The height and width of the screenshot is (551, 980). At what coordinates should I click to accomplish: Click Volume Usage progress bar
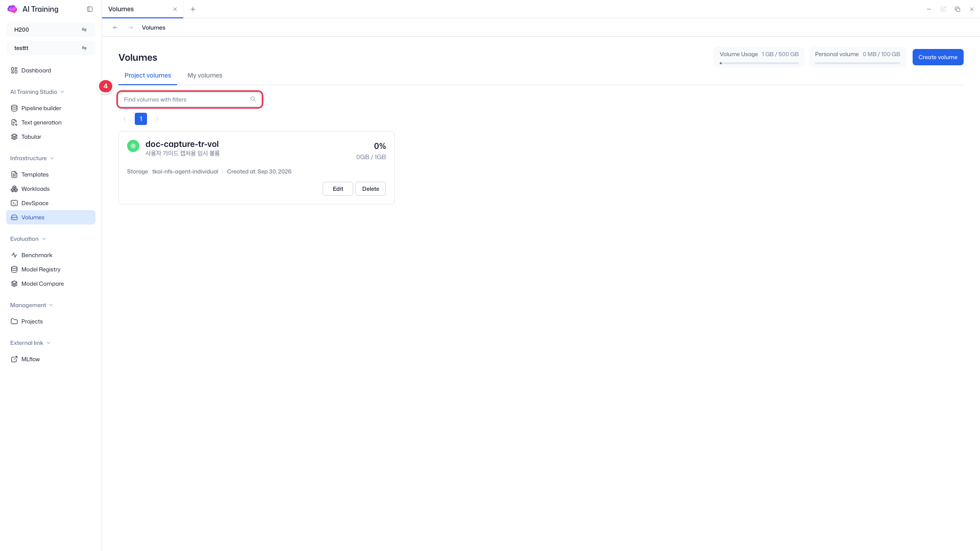tap(759, 63)
